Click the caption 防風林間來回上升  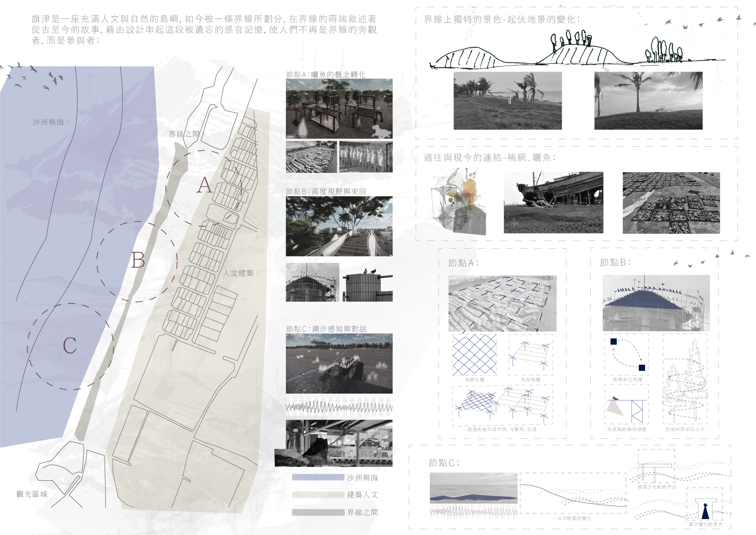(x=685, y=429)
